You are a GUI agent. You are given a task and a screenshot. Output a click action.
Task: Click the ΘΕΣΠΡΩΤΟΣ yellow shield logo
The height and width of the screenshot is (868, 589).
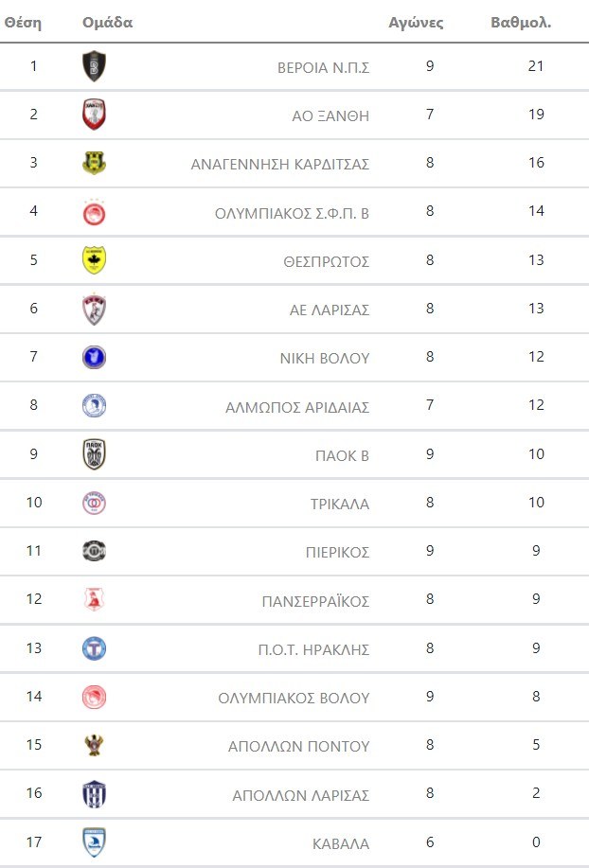tap(94, 260)
